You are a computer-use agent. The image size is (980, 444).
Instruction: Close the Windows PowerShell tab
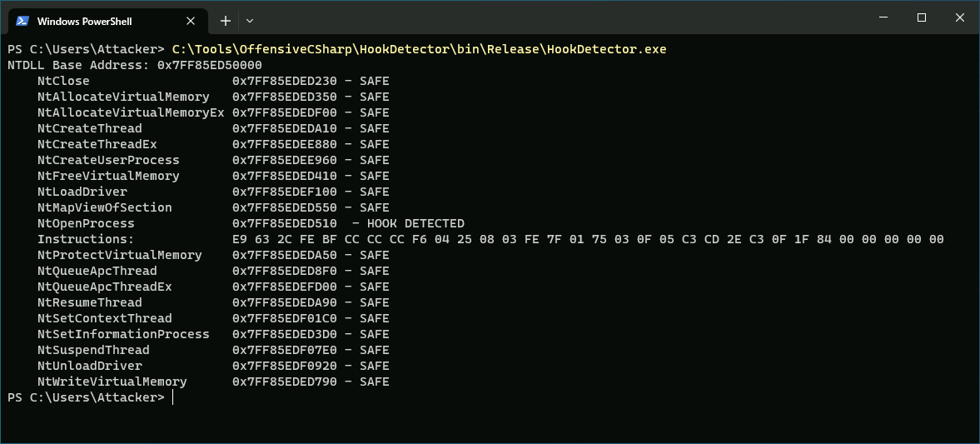(x=192, y=21)
